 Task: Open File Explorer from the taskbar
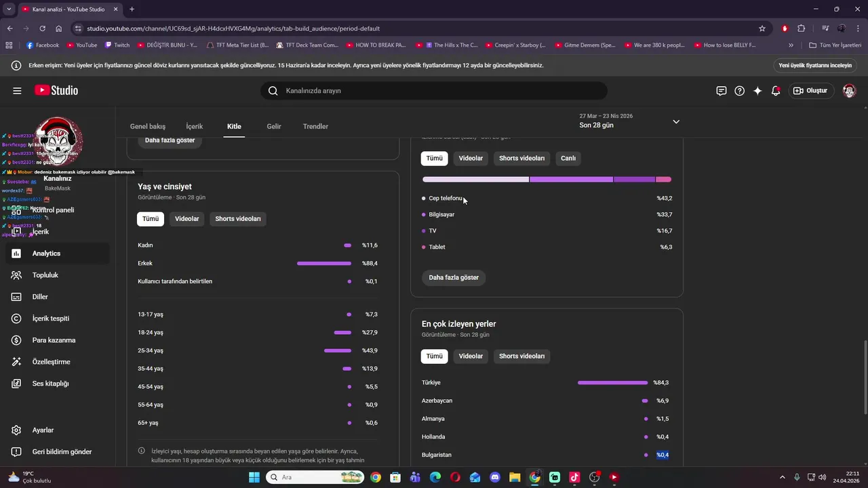click(x=515, y=477)
